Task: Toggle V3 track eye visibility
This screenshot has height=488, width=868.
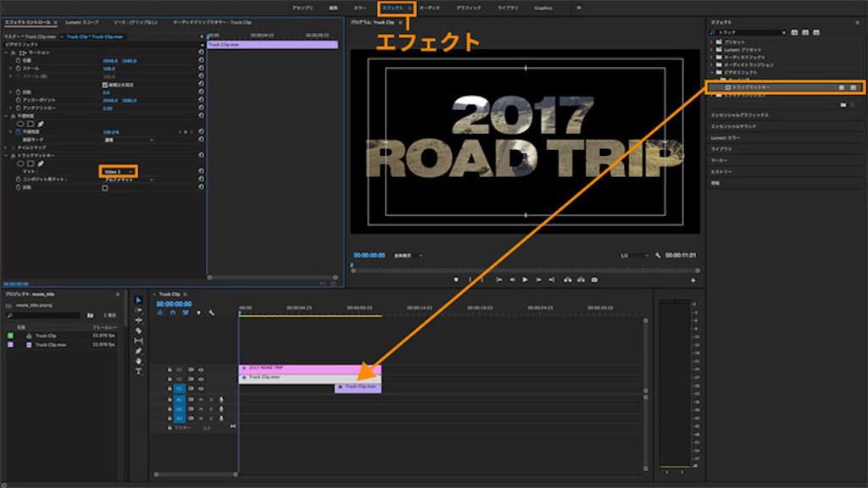Action: click(201, 369)
